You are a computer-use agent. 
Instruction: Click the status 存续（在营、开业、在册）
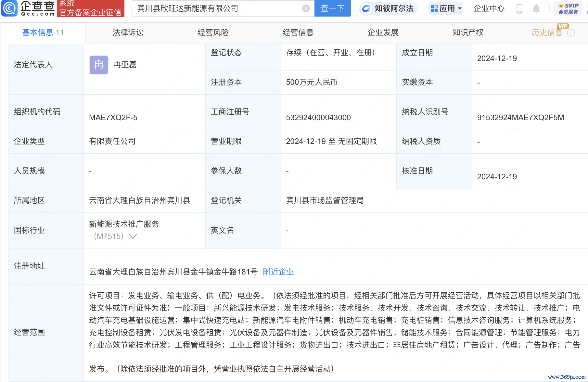[x=331, y=53]
